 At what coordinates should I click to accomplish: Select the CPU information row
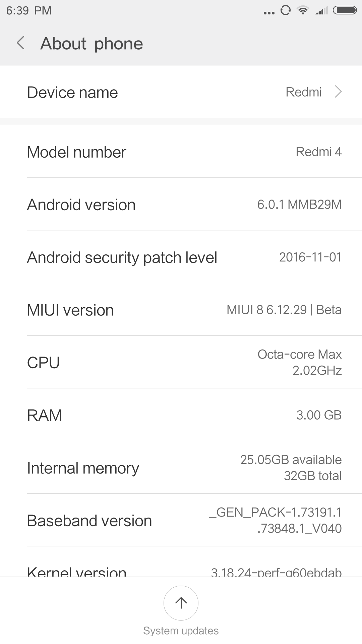181,363
